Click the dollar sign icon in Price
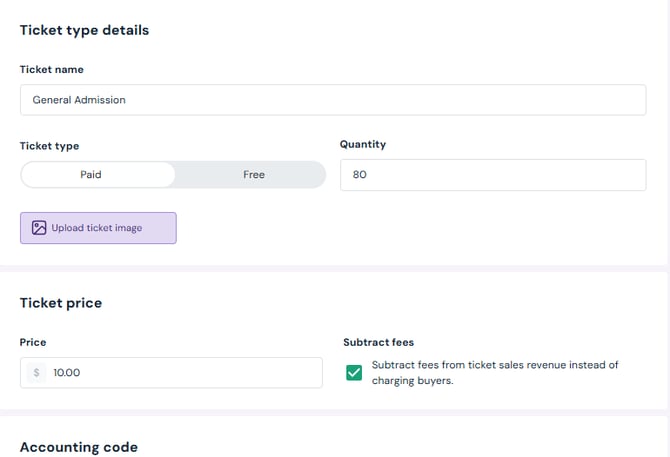The height and width of the screenshot is (457, 670). tap(37, 373)
